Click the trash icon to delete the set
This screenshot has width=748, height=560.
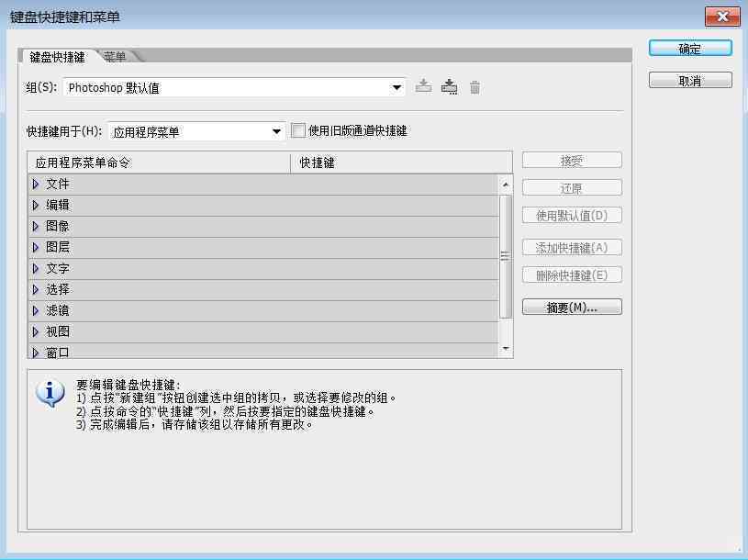(x=474, y=87)
